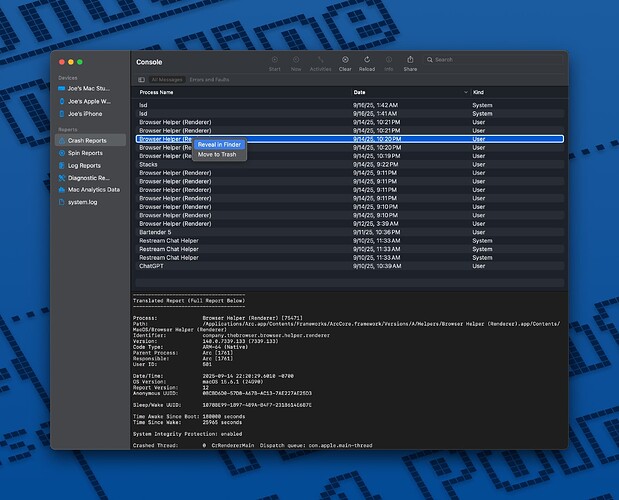
Task: Click the Reload toolbar icon
Action: 366,62
